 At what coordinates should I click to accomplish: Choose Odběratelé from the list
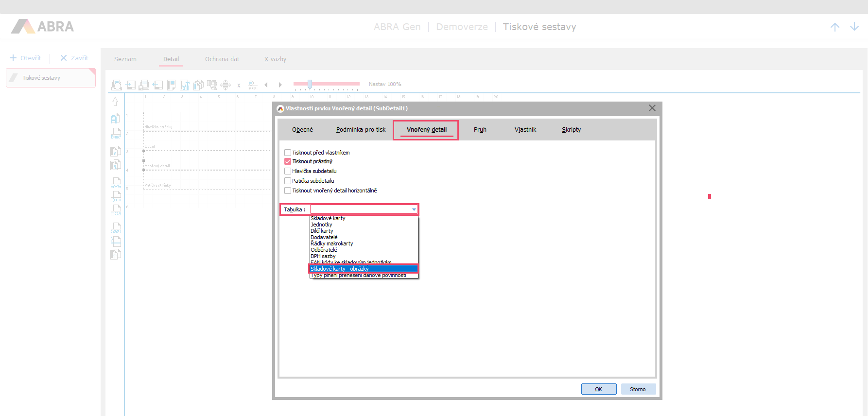pos(364,250)
